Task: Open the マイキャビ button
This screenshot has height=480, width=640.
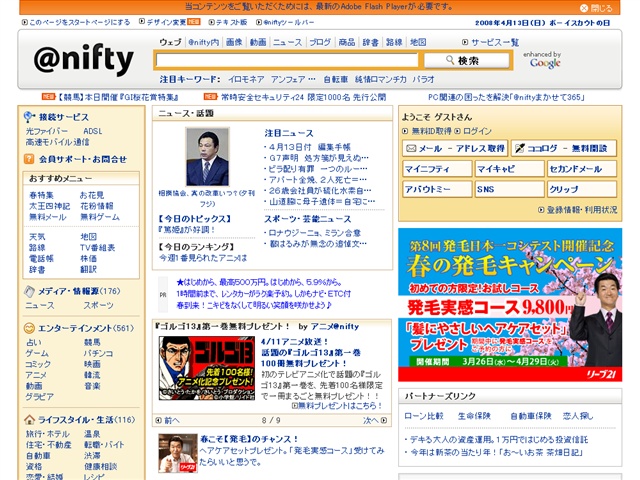Action: pos(509,169)
